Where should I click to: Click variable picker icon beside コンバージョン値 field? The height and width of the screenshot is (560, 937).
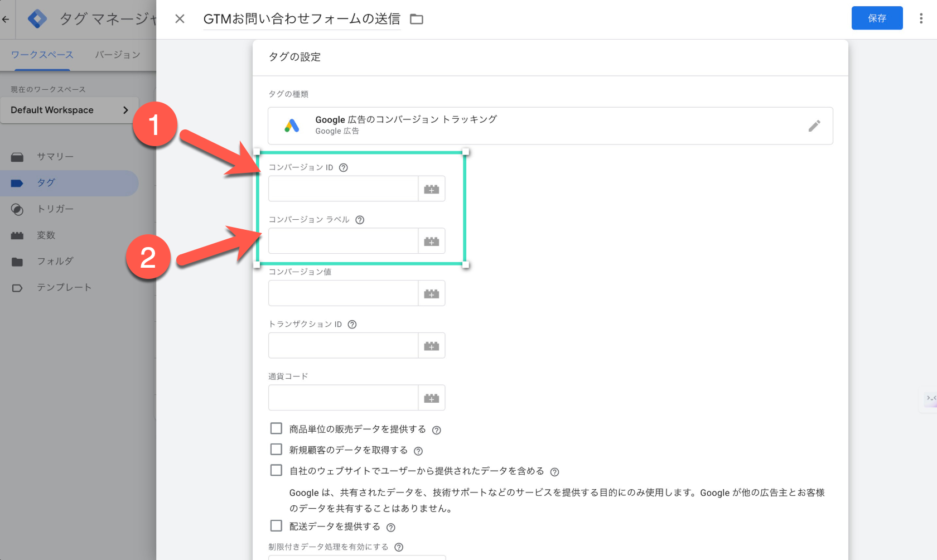[x=431, y=293]
